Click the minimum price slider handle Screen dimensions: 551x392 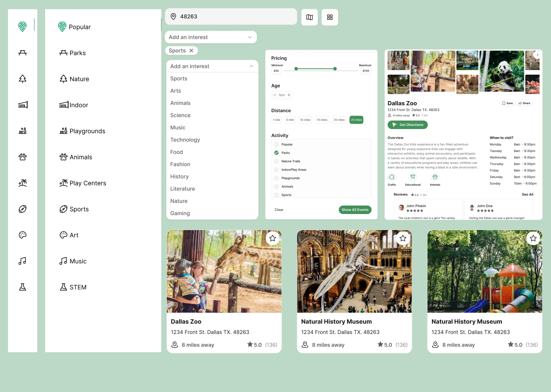click(296, 69)
